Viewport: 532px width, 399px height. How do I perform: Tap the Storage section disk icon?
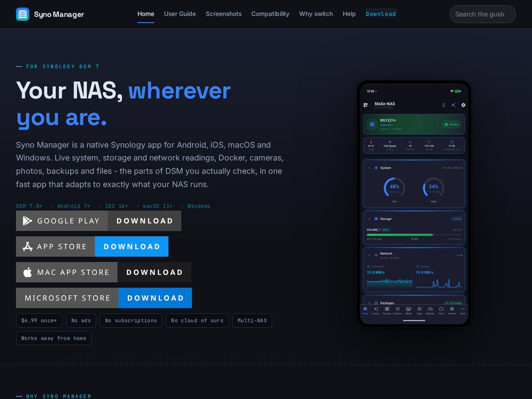pyautogui.click(x=376, y=219)
